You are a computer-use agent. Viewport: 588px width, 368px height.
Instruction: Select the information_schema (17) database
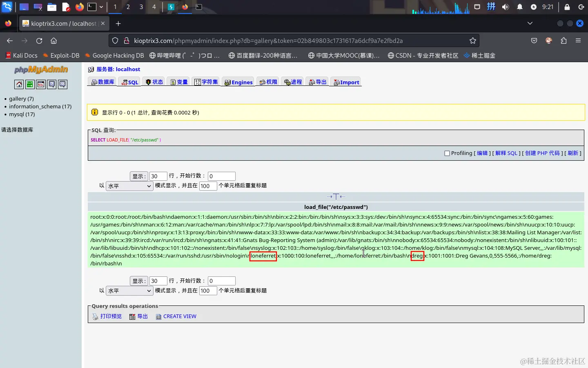[x=40, y=106]
